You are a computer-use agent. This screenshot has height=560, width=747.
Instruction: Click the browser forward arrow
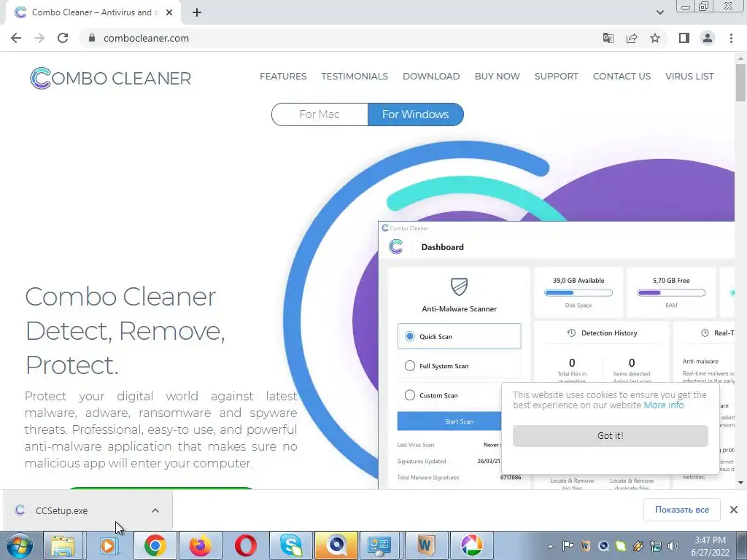[x=39, y=38]
